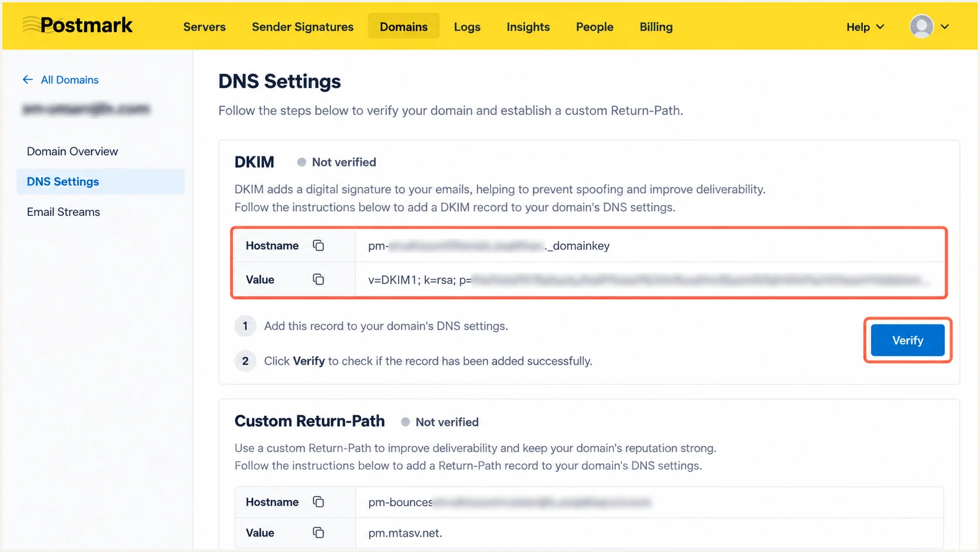Select the DKIM hostname text ending _domainkey

point(489,246)
